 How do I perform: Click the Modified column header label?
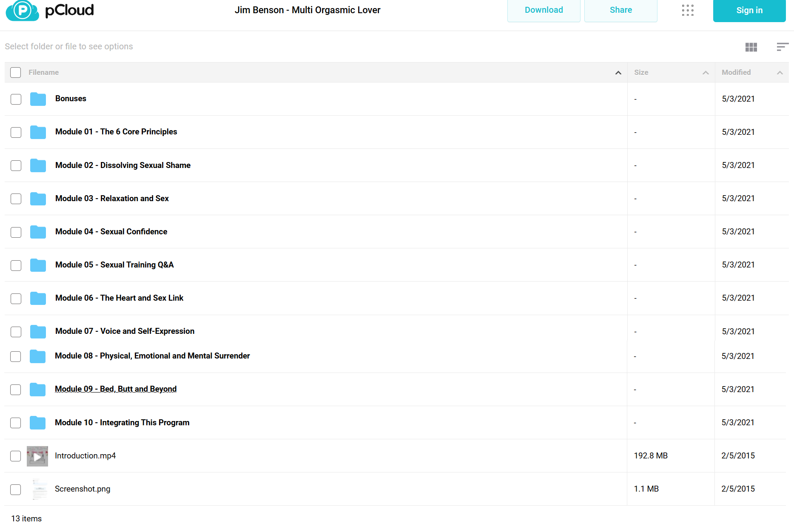pyautogui.click(x=736, y=73)
